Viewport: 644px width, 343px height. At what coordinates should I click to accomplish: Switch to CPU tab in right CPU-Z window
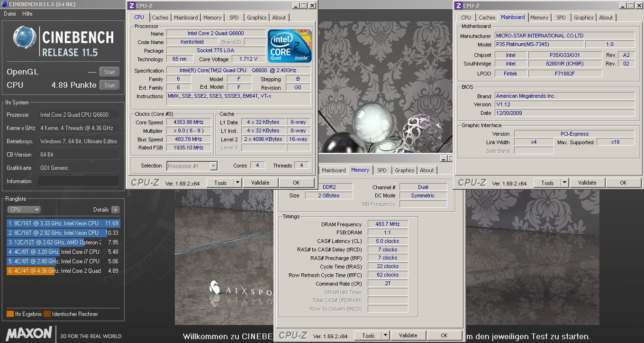pos(466,18)
